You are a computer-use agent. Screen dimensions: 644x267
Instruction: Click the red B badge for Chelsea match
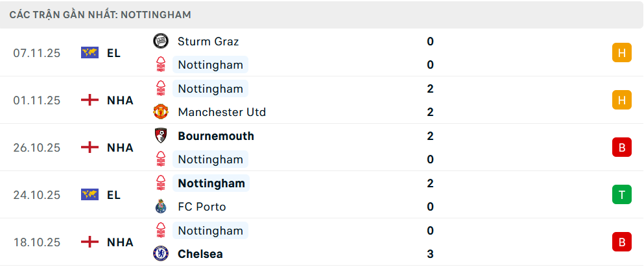click(x=621, y=242)
